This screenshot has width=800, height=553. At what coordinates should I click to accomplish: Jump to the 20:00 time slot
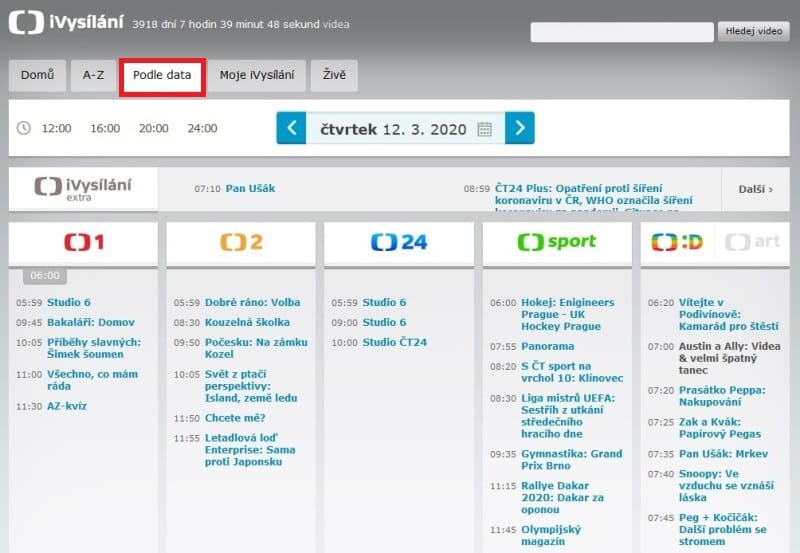point(154,129)
